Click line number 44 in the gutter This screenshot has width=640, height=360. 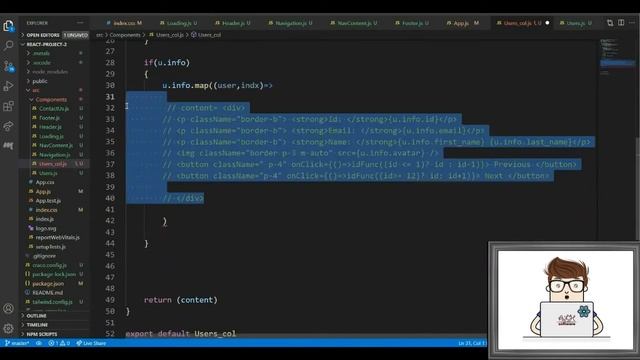[x=110, y=243]
